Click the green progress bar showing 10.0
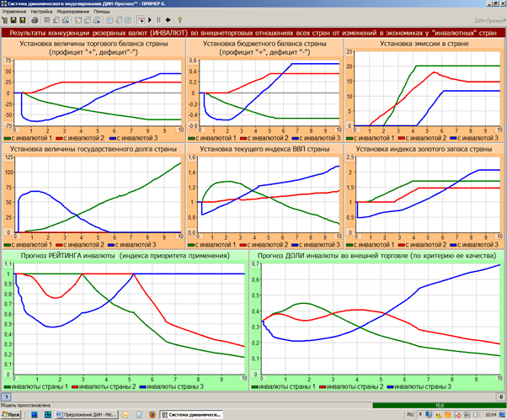This screenshot has width=507, height=420. [438, 405]
